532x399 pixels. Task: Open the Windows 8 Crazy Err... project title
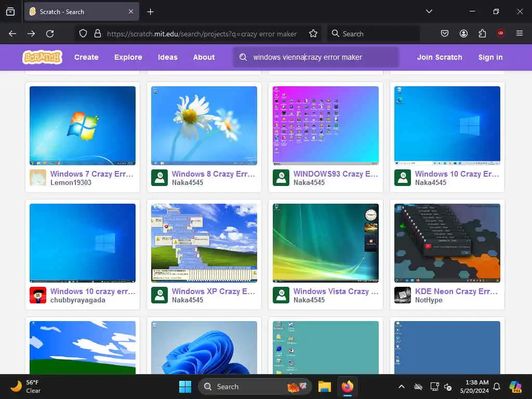[x=214, y=174]
